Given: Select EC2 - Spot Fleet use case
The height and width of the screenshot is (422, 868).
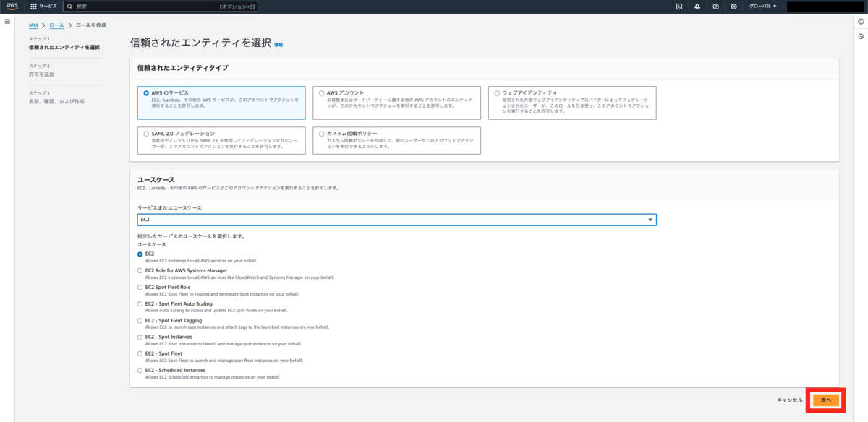Looking at the screenshot, I should (x=140, y=354).
